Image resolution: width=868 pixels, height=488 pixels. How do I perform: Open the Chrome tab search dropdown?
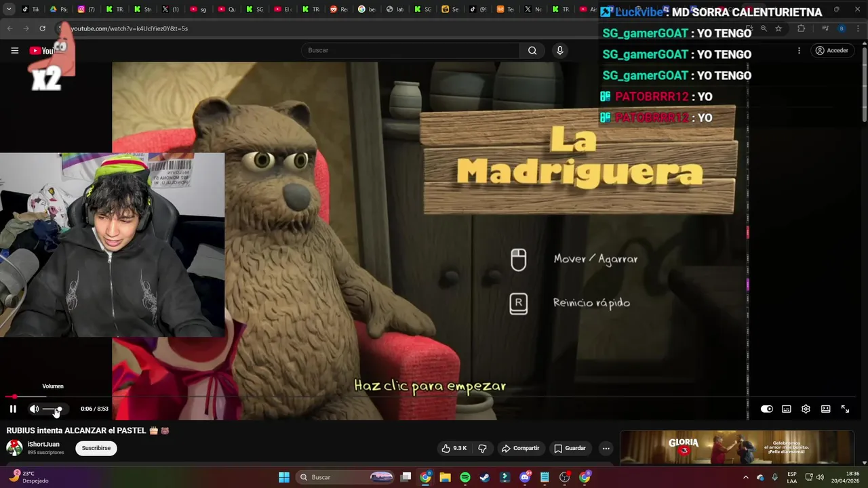tap(9, 9)
